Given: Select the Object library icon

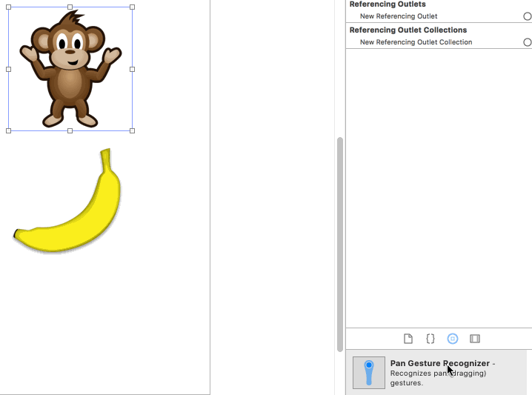Looking at the screenshot, I should [453, 339].
